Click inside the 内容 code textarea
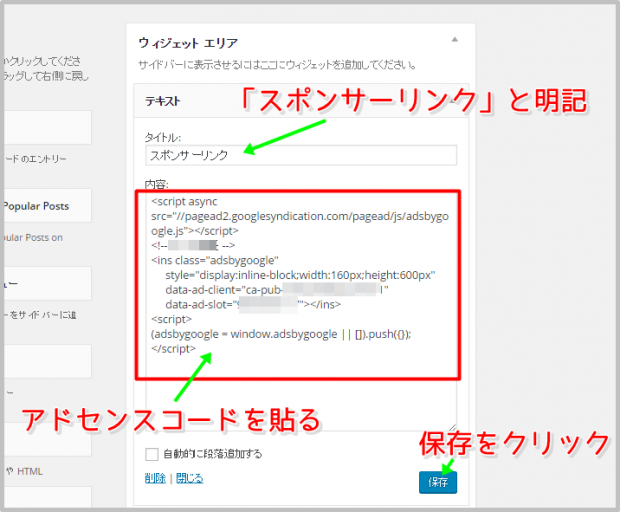Image resolution: width=620 pixels, height=512 pixels. (301, 310)
